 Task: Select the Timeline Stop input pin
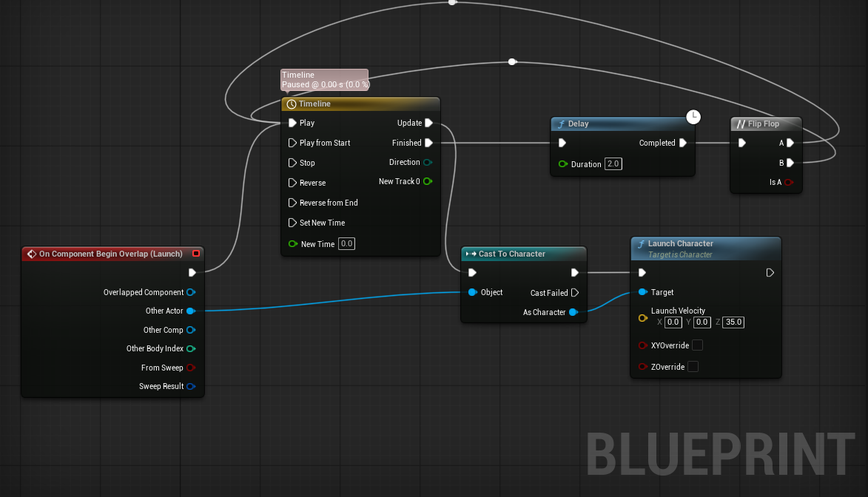point(292,163)
